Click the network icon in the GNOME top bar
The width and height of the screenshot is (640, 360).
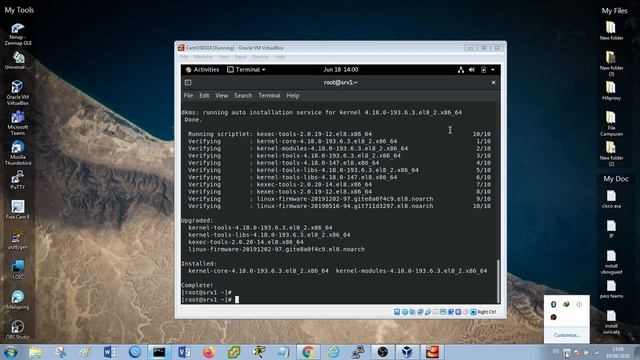tap(461, 70)
